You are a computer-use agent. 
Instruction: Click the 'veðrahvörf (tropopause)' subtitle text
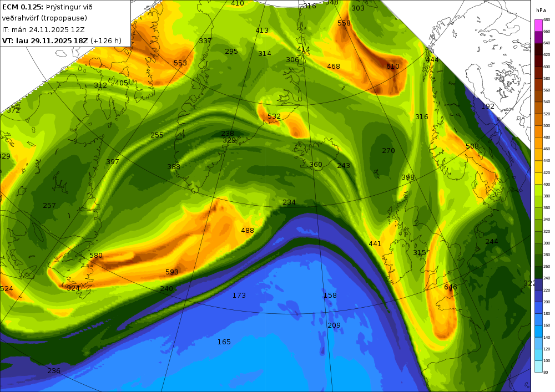pos(44,18)
